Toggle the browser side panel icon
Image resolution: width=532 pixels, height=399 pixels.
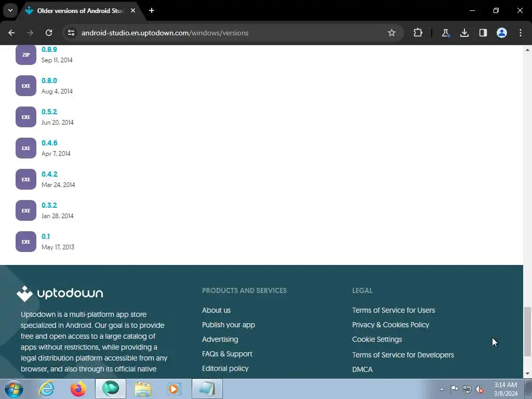pyautogui.click(x=483, y=33)
